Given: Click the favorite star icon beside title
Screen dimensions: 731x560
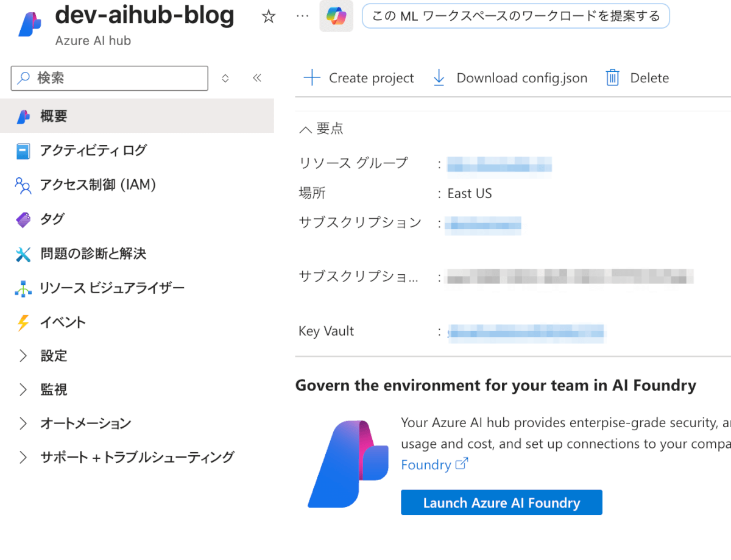Looking at the screenshot, I should [269, 16].
